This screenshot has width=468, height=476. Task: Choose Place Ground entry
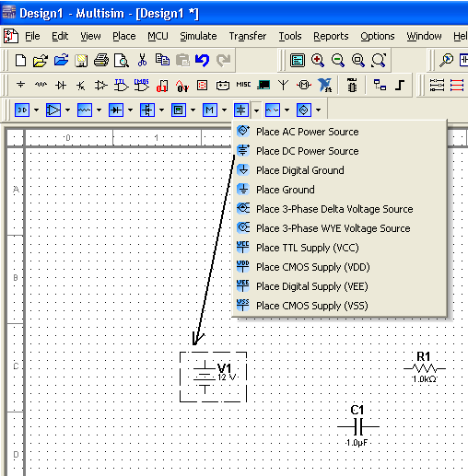[339, 190]
